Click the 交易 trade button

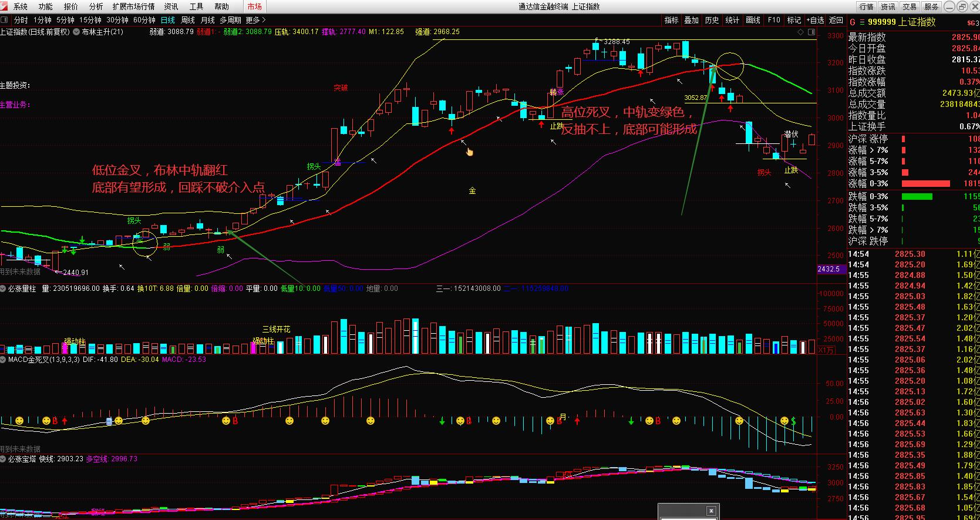coord(910,6)
